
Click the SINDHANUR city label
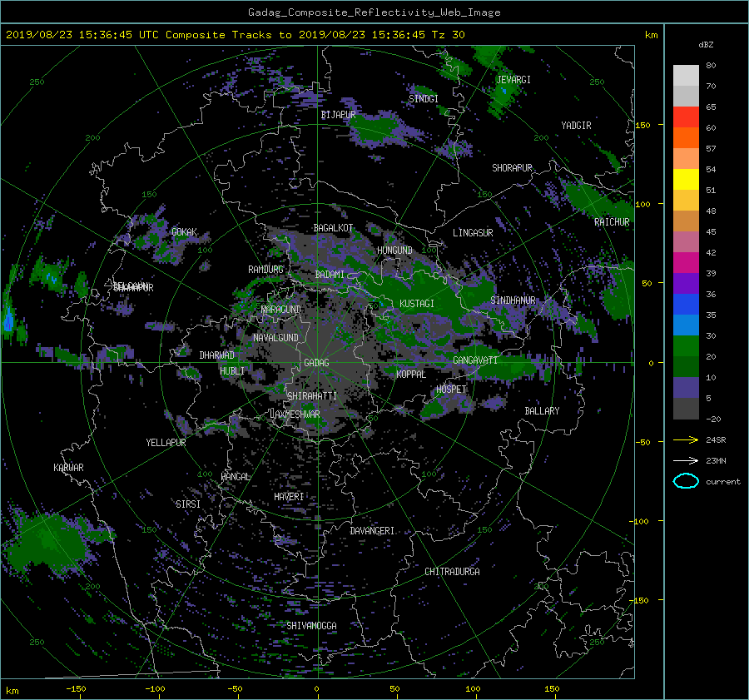[513, 300]
